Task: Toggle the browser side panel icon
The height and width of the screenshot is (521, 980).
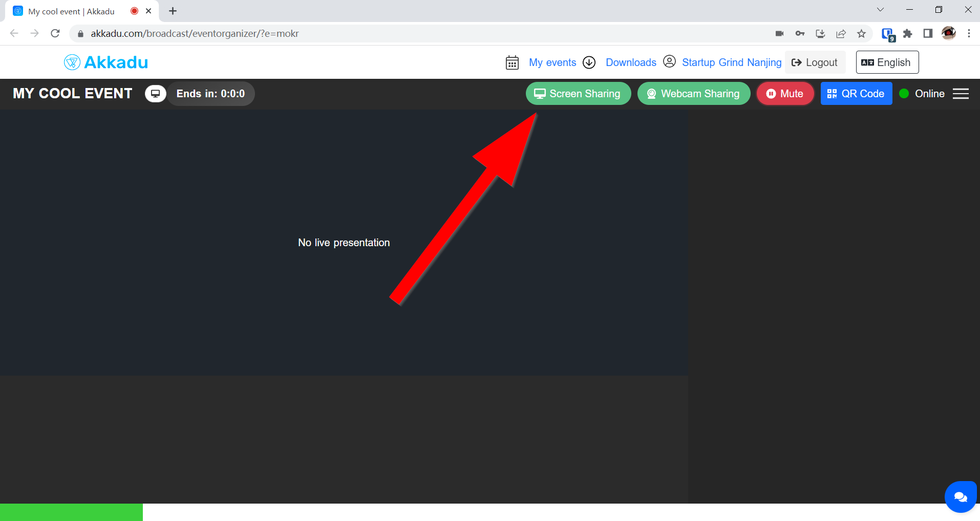Action: pyautogui.click(x=928, y=33)
